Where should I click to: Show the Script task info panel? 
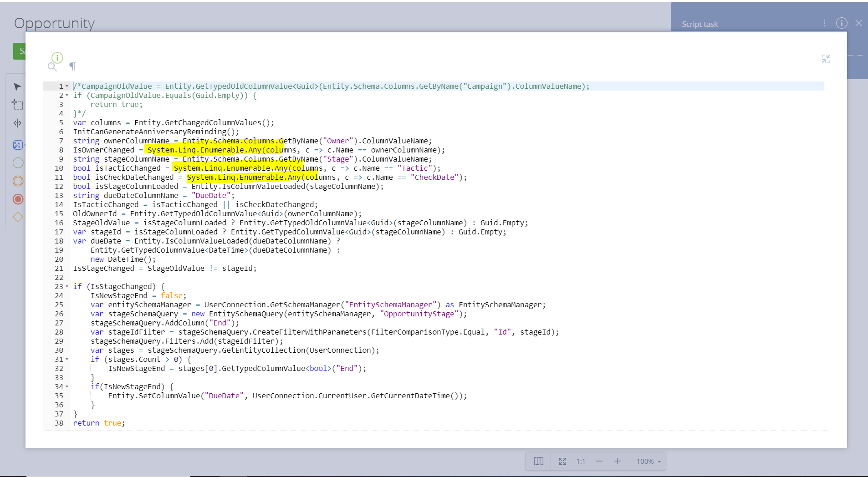(842, 23)
